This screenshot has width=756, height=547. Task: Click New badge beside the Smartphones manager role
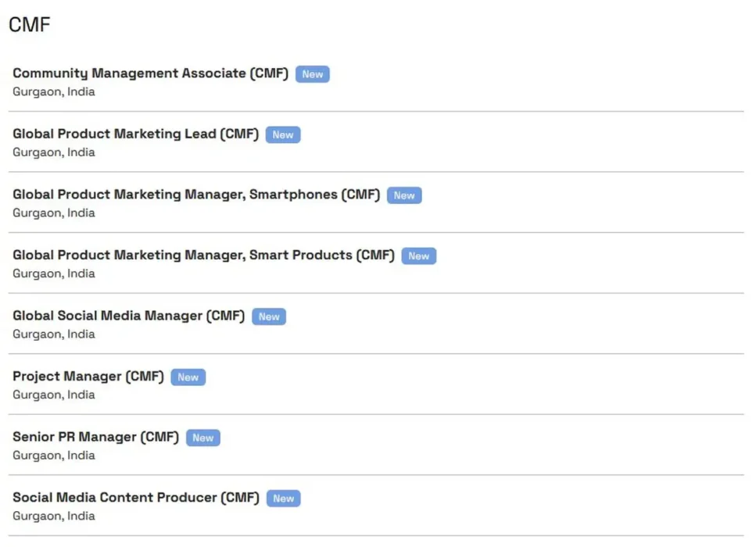(x=404, y=195)
